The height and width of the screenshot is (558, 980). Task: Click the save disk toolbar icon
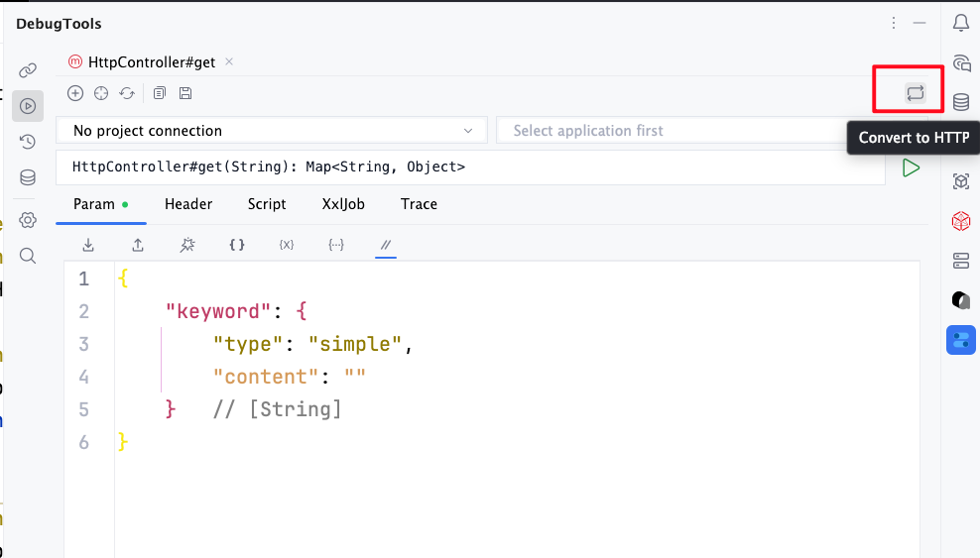click(x=185, y=93)
